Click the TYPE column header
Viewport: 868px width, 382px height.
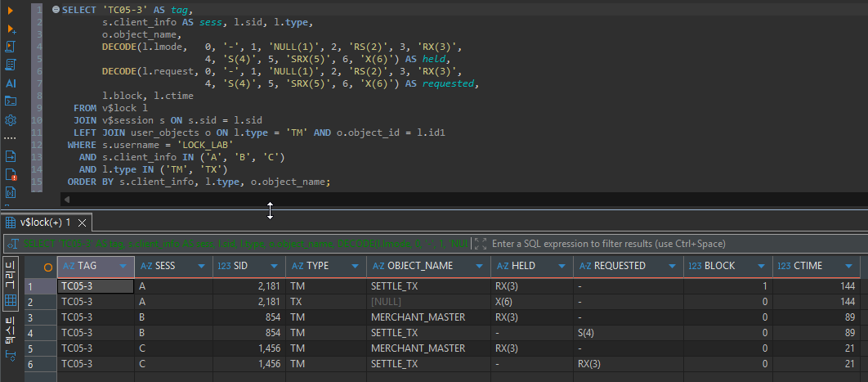[x=325, y=267]
